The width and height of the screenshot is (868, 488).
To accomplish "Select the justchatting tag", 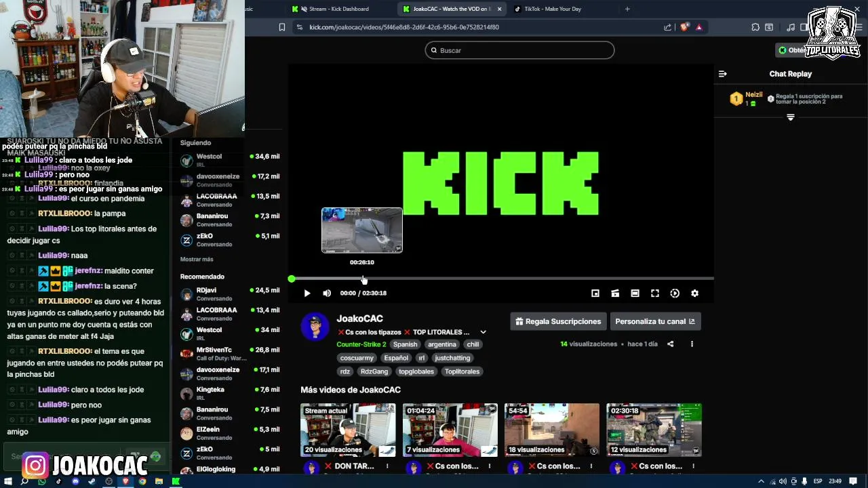I will 452,358.
